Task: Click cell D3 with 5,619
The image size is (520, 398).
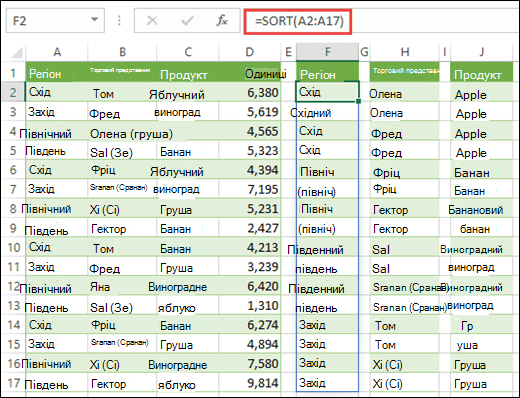Action: [250, 112]
